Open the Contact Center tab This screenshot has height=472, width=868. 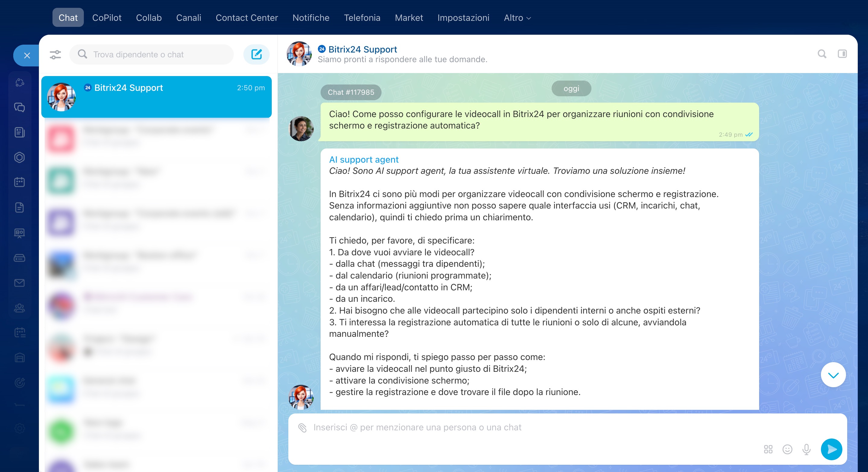[x=247, y=18]
